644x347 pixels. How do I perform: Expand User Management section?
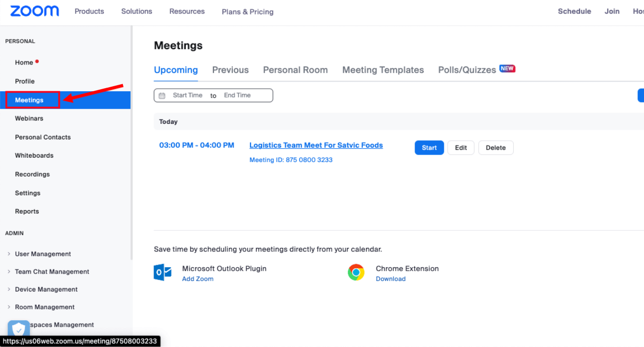[x=9, y=254]
